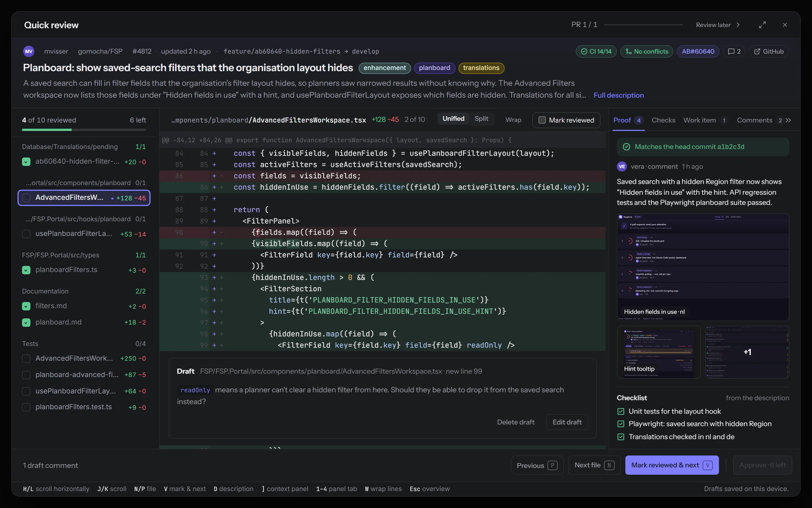Screen dimensions: 812x508
Task: Click the reviewed progress bar
Action: point(84,130)
